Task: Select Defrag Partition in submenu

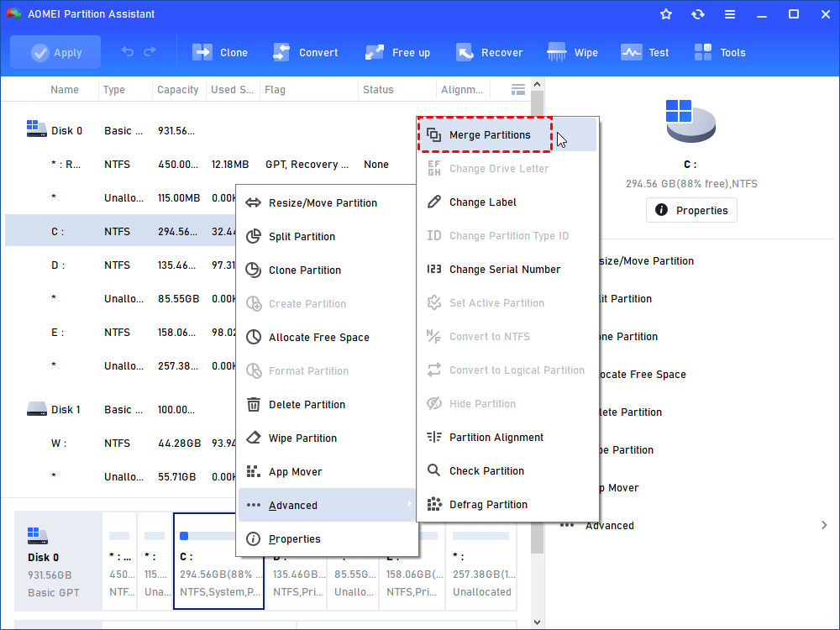Action: (507, 505)
